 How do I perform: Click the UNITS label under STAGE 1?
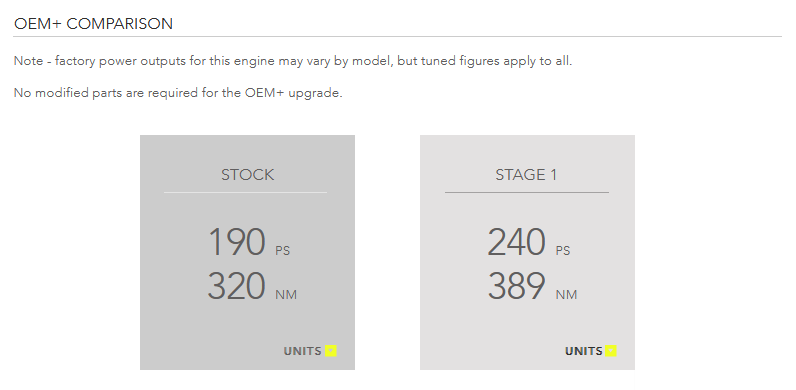[583, 351]
